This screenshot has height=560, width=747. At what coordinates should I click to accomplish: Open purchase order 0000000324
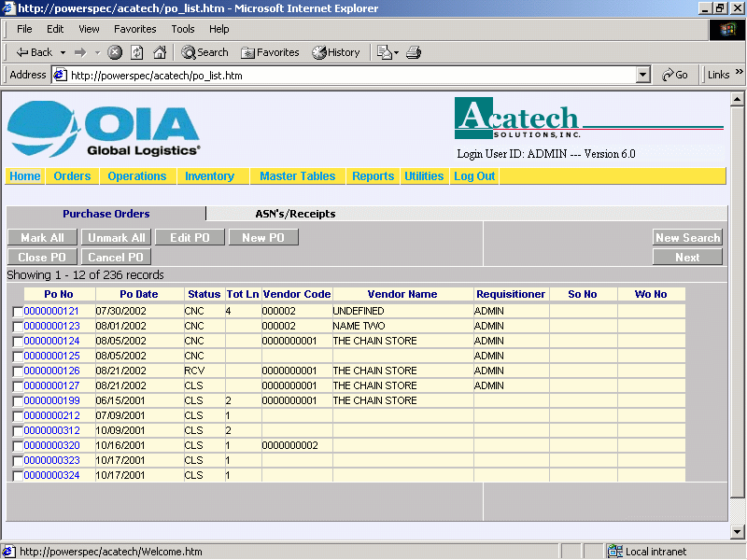point(52,475)
